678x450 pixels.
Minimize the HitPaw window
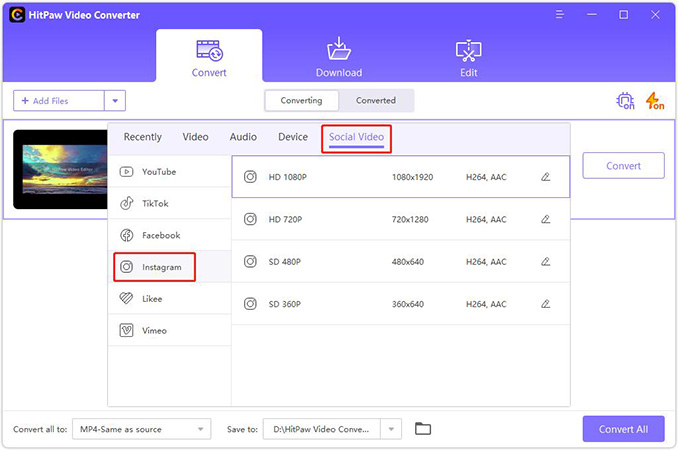[x=592, y=15]
